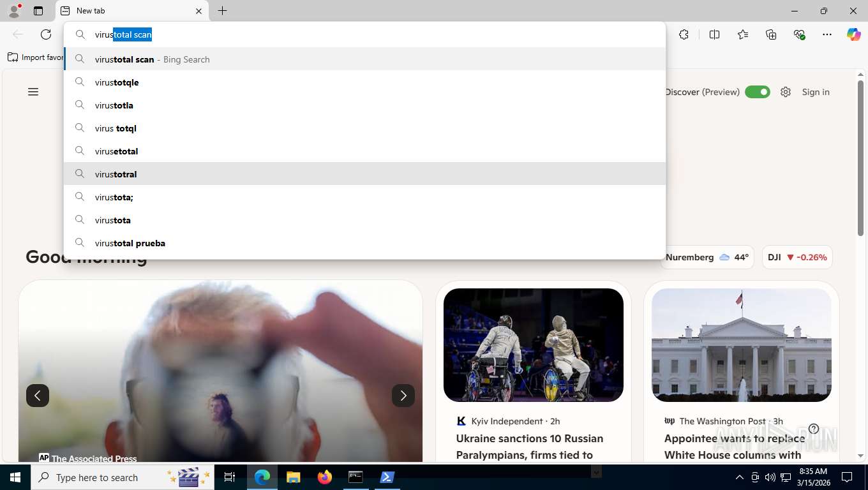Open the Edge profile icon
Viewport: 868px width, 490px height.
coord(13,10)
